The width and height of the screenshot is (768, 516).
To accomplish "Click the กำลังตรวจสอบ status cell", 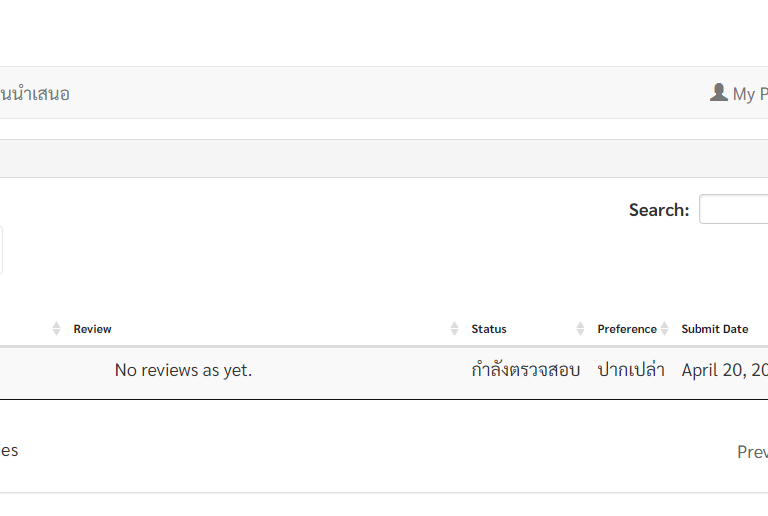I will [526, 370].
